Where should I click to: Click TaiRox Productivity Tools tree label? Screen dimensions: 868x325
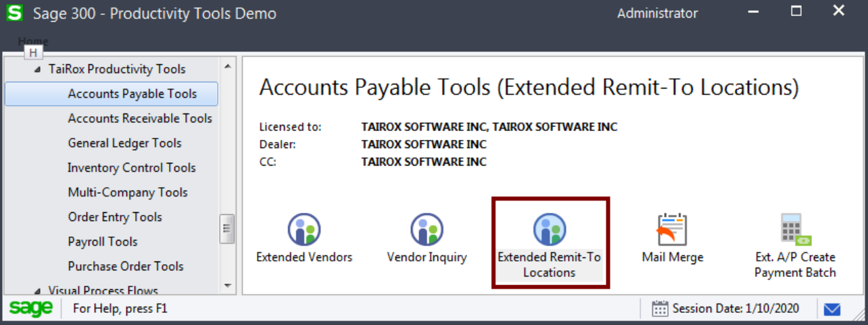point(117,69)
